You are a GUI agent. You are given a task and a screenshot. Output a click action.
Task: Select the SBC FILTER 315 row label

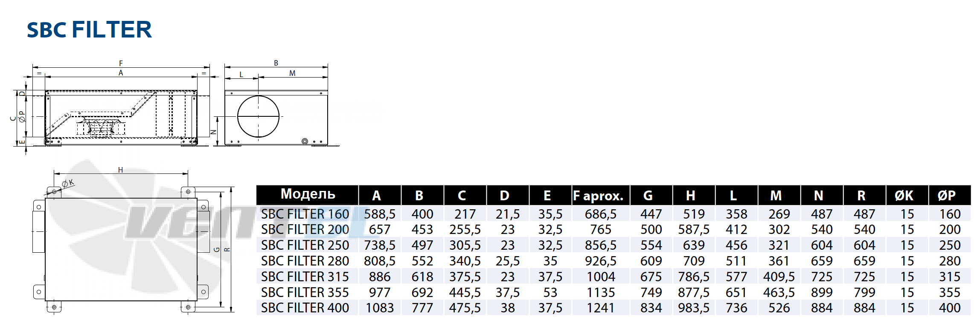click(x=305, y=277)
